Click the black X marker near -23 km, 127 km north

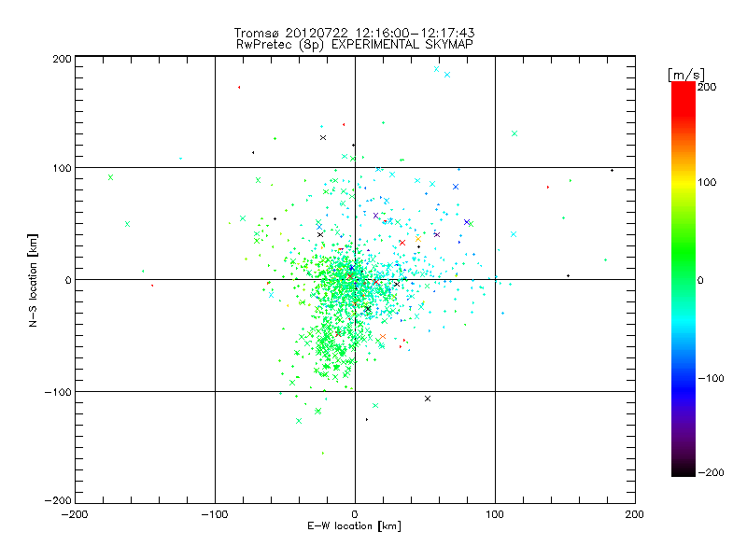pyautogui.click(x=323, y=137)
